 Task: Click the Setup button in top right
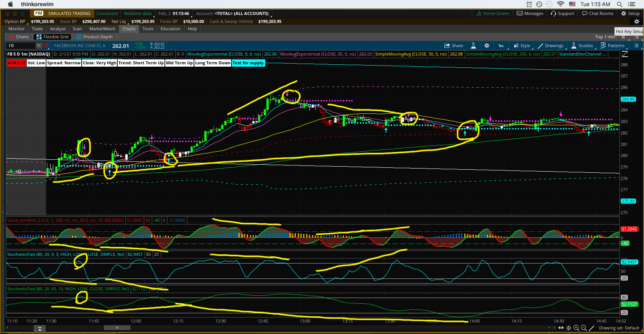(x=630, y=13)
